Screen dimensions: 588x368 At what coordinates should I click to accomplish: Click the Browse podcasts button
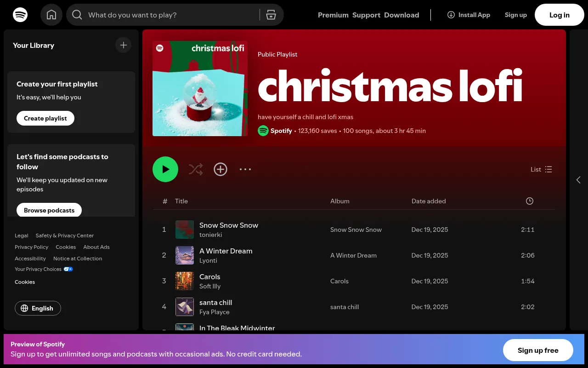pyautogui.click(x=49, y=210)
